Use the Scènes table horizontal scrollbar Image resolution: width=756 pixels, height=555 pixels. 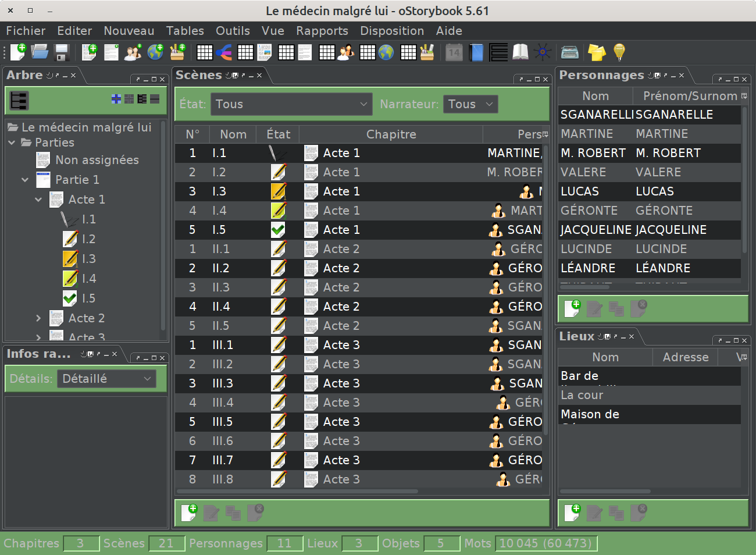tap(297, 492)
